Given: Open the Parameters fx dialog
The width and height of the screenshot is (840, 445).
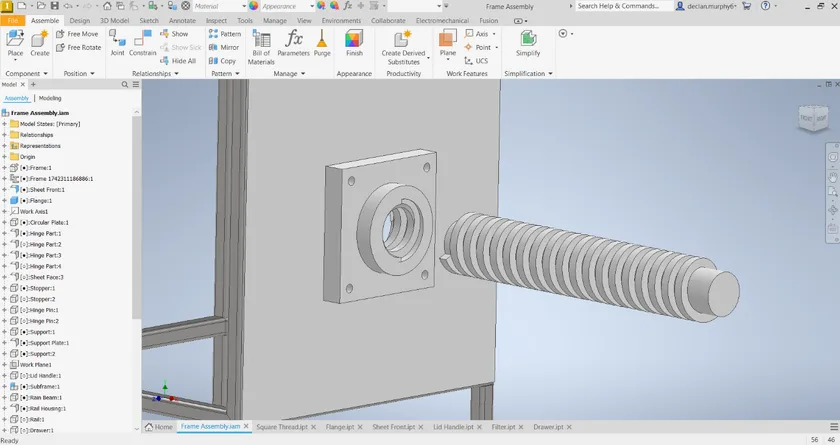Looking at the screenshot, I should pyautogui.click(x=294, y=43).
